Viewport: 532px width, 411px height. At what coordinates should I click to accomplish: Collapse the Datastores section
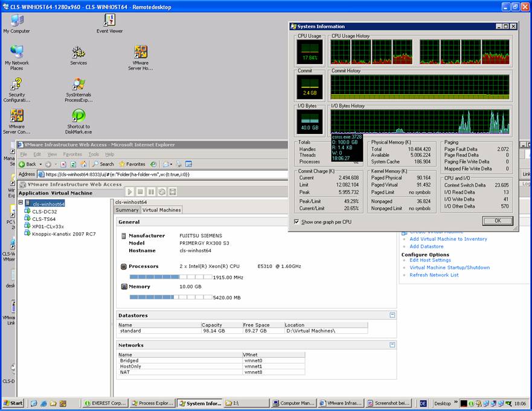click(393, 315)
